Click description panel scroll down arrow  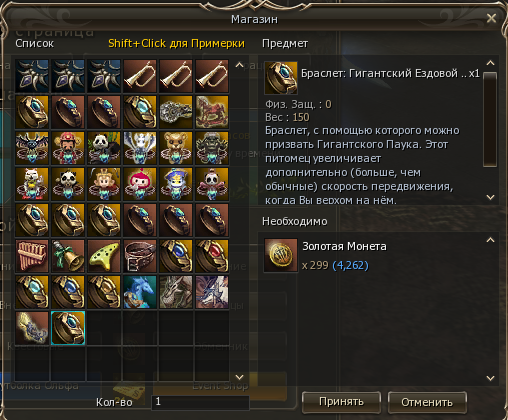[x=490, y=197]
